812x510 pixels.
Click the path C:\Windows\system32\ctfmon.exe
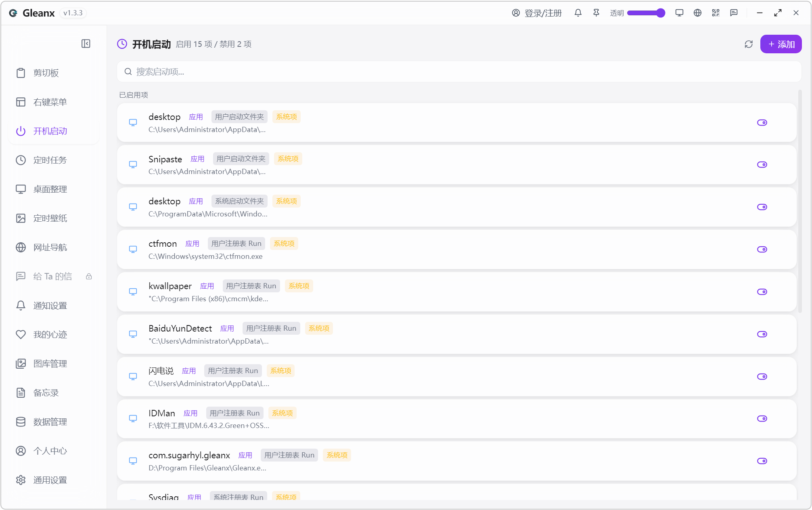point(205,256)
